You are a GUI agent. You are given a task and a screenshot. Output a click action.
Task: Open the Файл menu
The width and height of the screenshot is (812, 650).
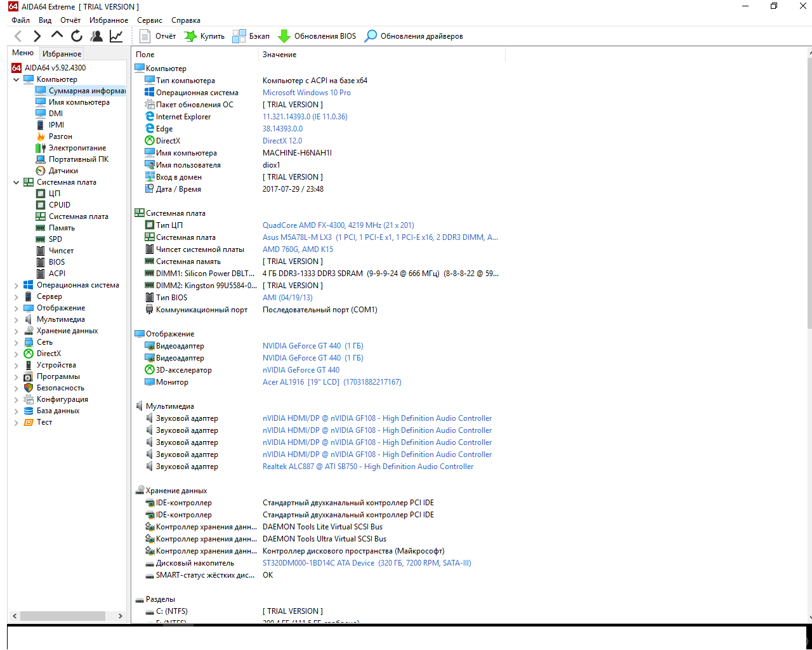coord(21,20)
